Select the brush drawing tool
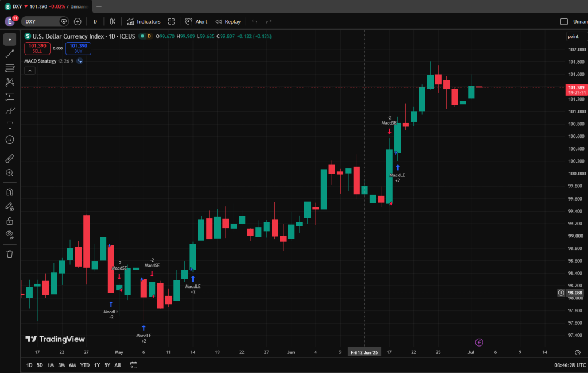Screen dimensions: 588x373 pyautogui.click(x=10, y=111)
